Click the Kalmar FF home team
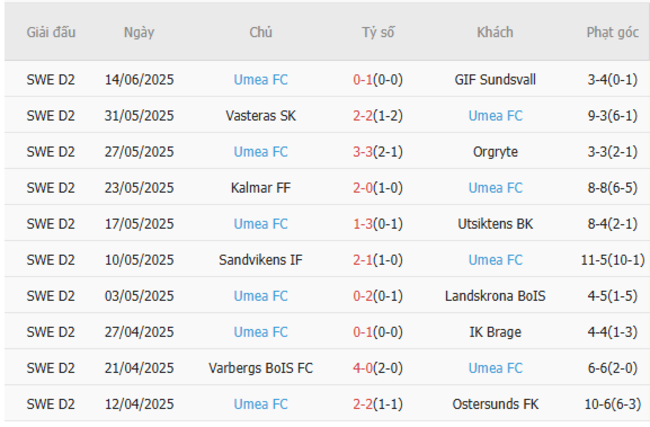Screen dimensions: 650x427 (x=261, y=187)
